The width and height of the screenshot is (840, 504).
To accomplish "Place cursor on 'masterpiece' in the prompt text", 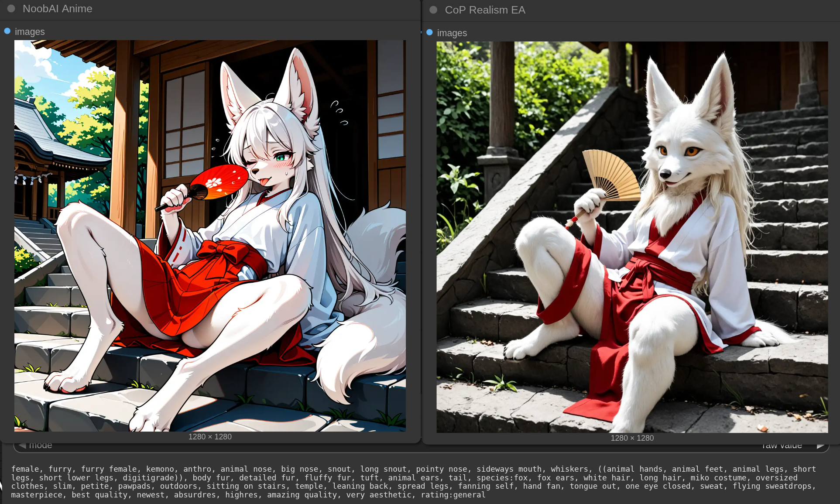I will pos(37,495).
